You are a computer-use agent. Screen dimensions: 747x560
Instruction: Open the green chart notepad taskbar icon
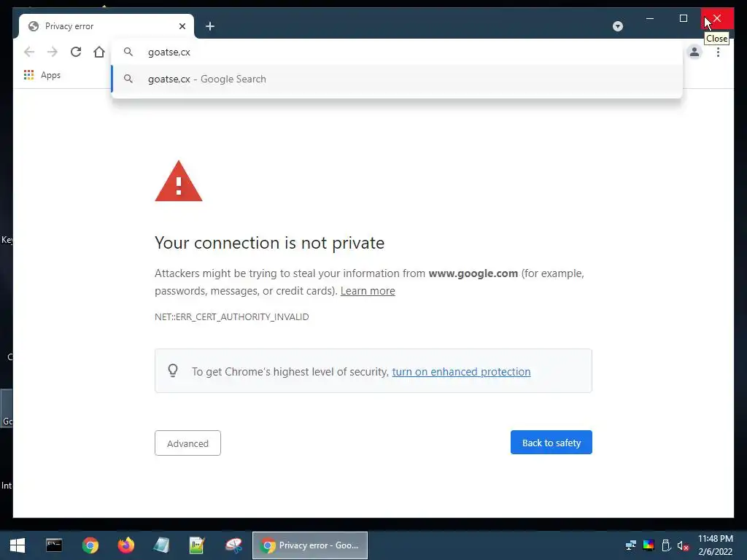coord(197,545)
